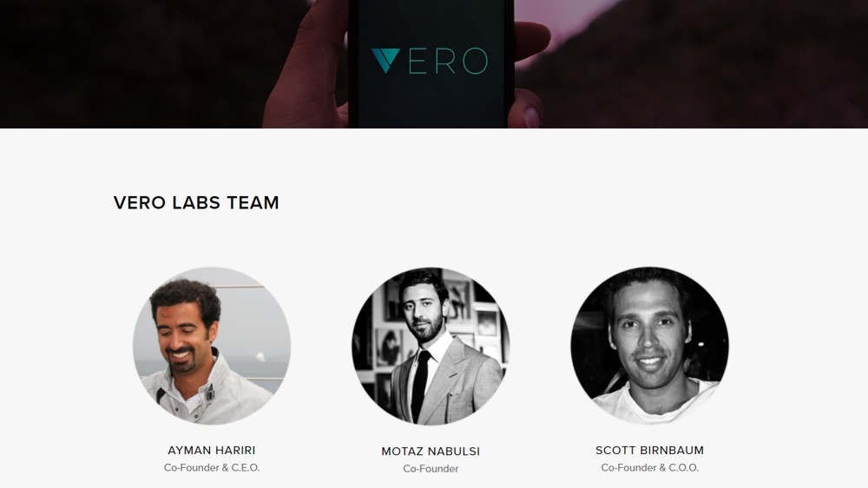This screenshot has width=868, height=488.
Task: Select the Co-Founder & C.E.O. title text
Action: click(212, 467)
